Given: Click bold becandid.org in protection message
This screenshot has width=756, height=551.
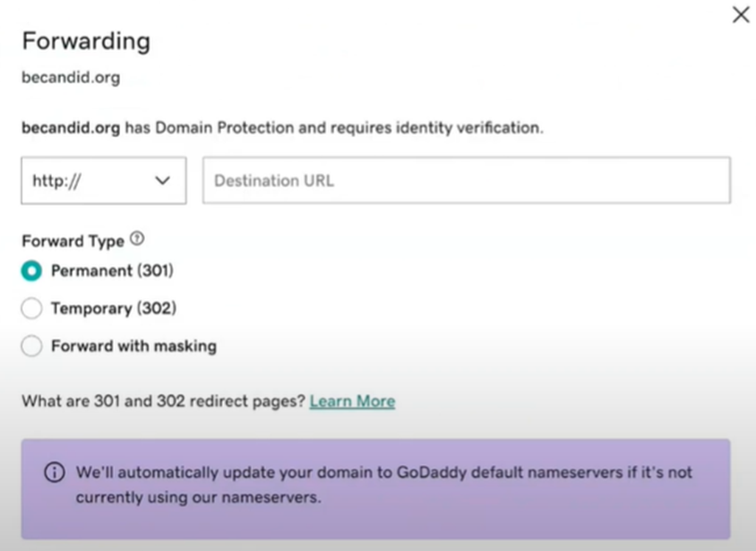Looking at the screenshot, I should pos(71,128).
